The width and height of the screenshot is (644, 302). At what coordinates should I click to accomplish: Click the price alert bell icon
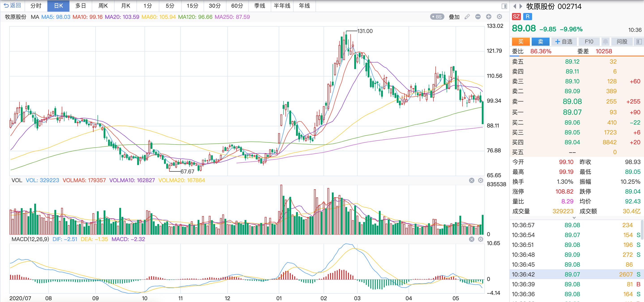pos(605,41)
